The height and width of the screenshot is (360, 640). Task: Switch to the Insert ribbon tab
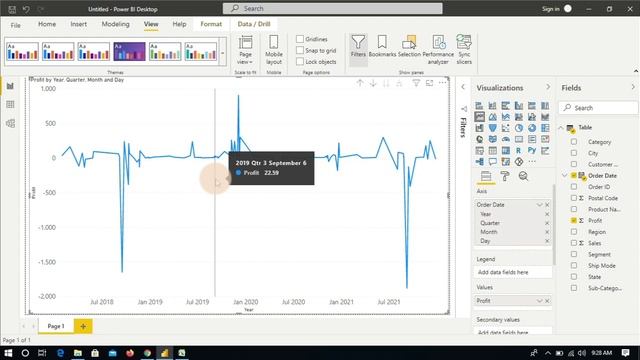tap(78, 24)
